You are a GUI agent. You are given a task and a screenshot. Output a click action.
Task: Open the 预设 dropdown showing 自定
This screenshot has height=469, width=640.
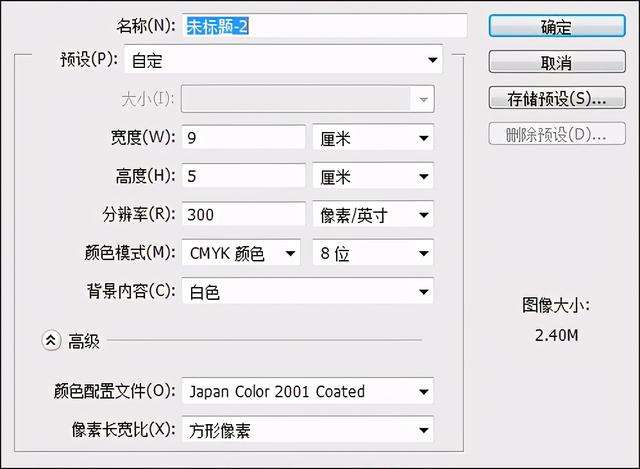click(x=283, y=60)
